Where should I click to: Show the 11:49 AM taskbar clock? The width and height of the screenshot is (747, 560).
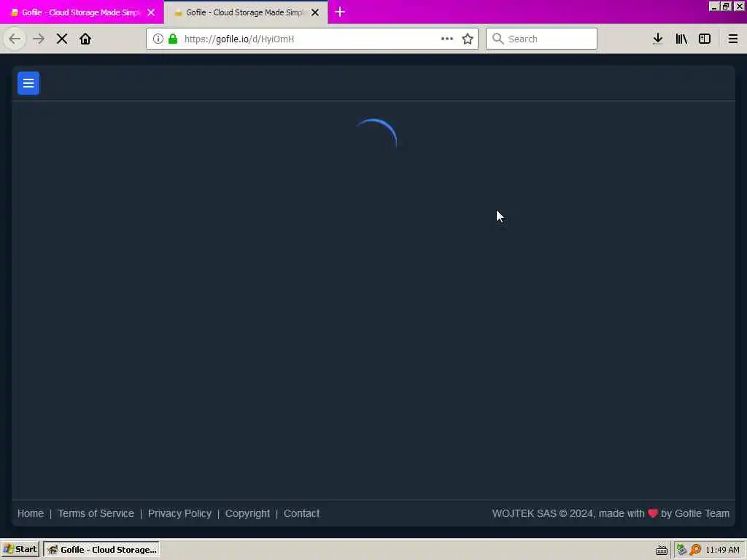tap(722, 550)
